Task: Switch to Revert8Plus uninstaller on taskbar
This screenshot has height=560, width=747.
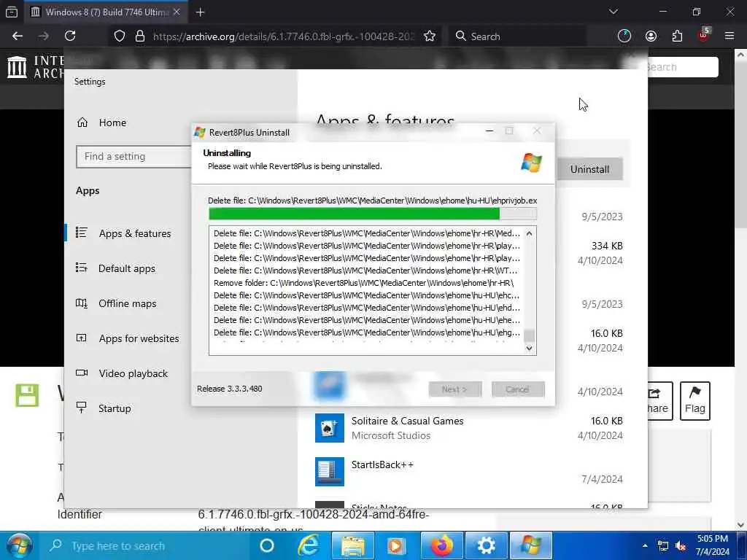Action: pos(531,545)
